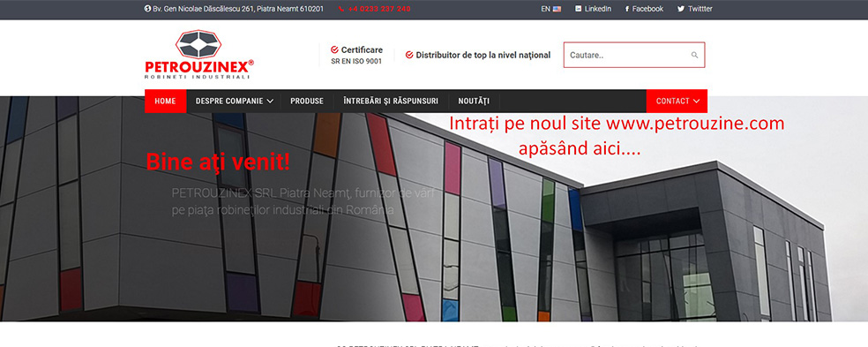Image resolution: width=868 pixels, height=347 pixels.
Task: Click the red phone icon
Action: (x=341, y=9)
